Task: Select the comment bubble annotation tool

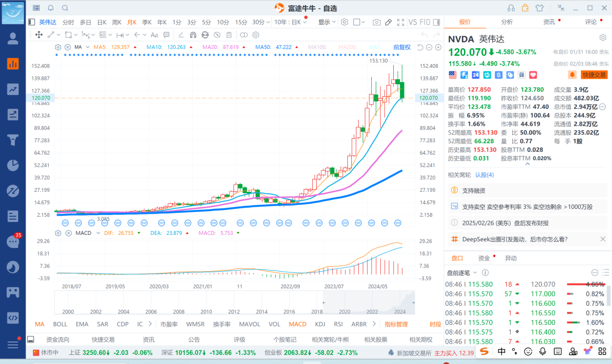Action: point(167,35)
